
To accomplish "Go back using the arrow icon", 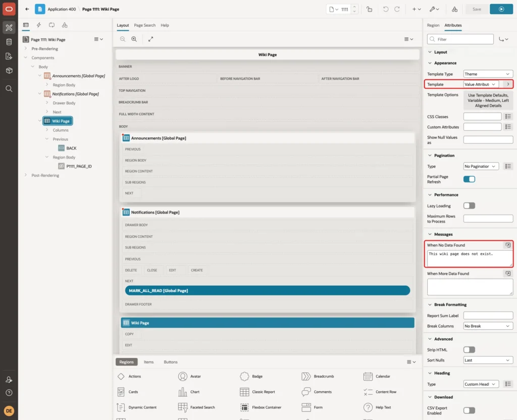I will click(x=27, y=9).
